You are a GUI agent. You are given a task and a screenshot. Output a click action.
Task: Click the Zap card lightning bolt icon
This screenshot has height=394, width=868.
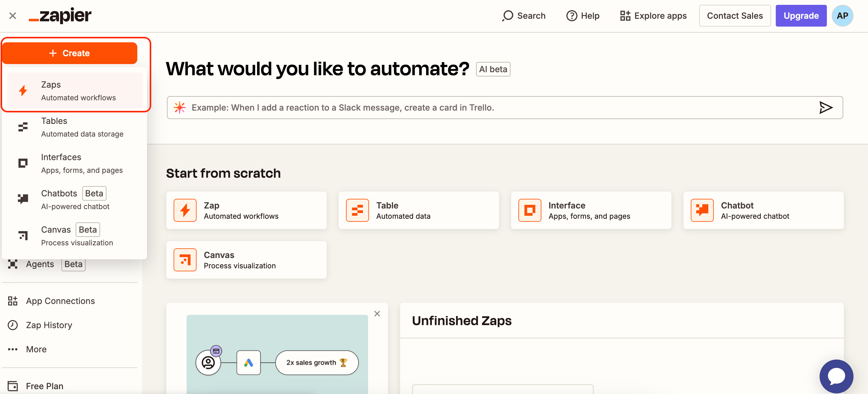point(185,211)
